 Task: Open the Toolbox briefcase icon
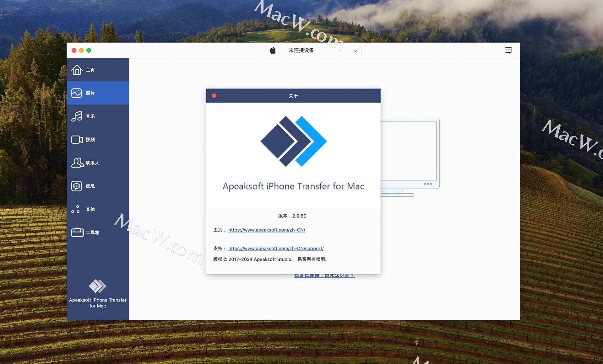(x=77, y=232)
